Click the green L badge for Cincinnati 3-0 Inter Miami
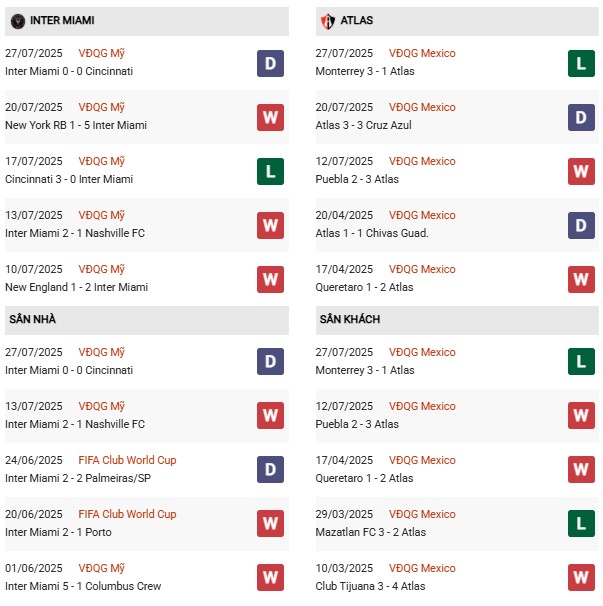The width and height of the screenshot is (603, 606). (270, 171)
